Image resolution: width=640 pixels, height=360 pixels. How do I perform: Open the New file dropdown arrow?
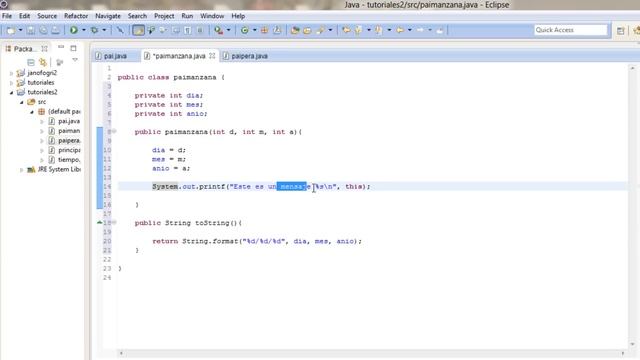(x=20, y=30)
